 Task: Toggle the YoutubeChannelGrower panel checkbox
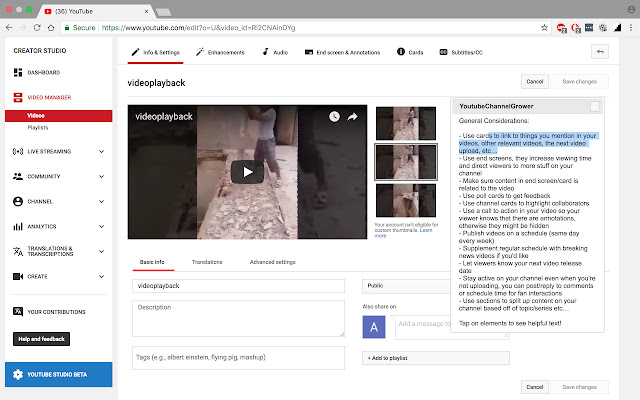click(x=595, y=107)
